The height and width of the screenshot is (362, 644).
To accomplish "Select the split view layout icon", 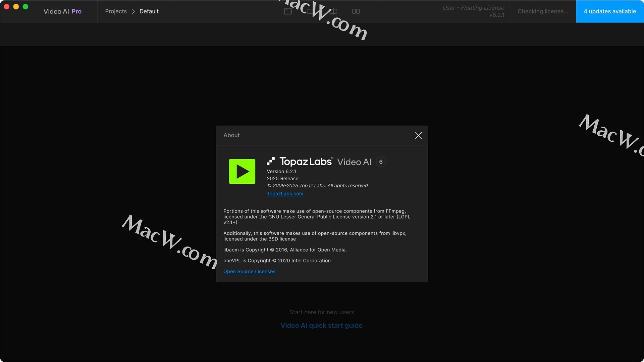I will click(x=333, y=11).
